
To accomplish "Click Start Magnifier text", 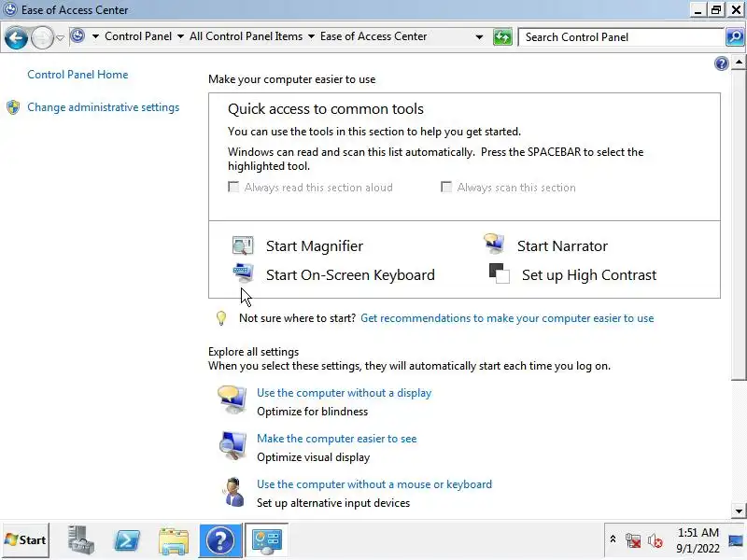I will (315, 246).
